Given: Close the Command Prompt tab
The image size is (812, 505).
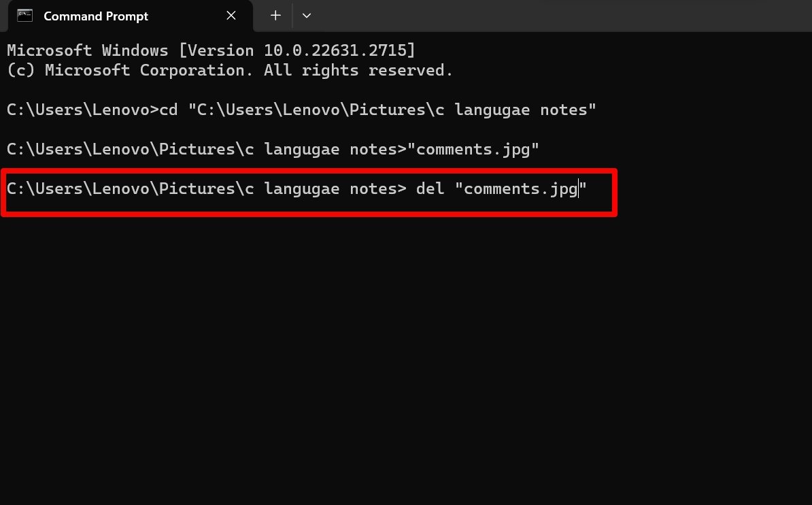Looking at the screenshot, I should [x=231, y=15].
